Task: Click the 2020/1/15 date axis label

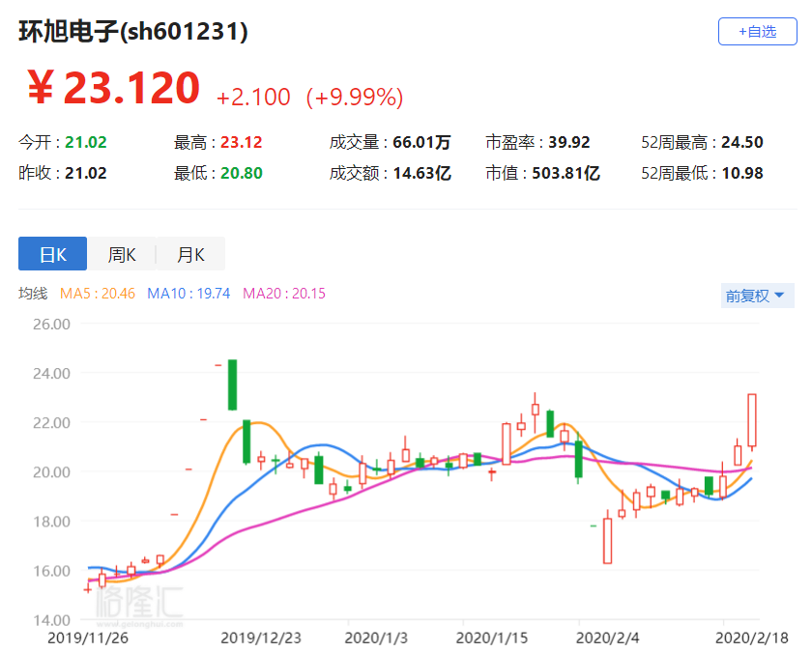Action: (x=491, y=638)
